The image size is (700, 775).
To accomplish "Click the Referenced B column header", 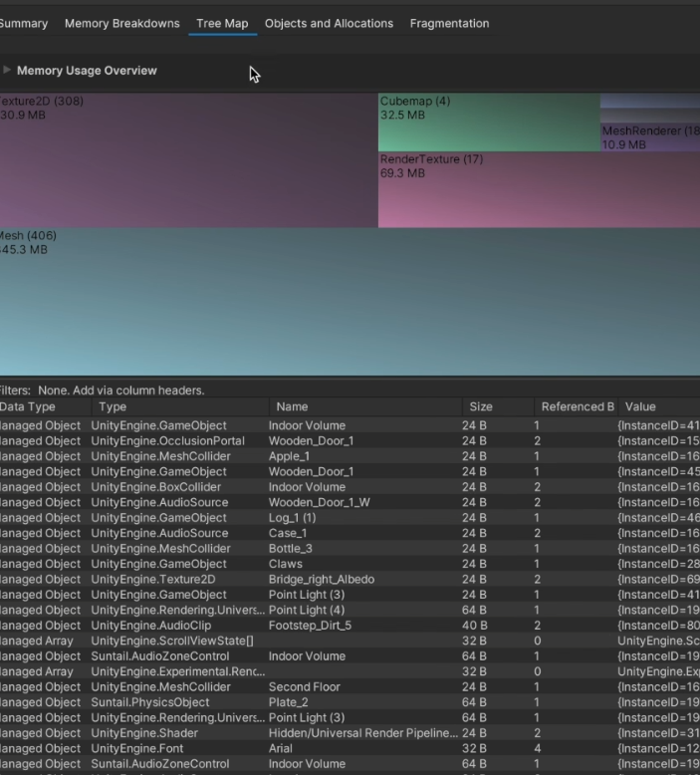I will pos(578,406).
